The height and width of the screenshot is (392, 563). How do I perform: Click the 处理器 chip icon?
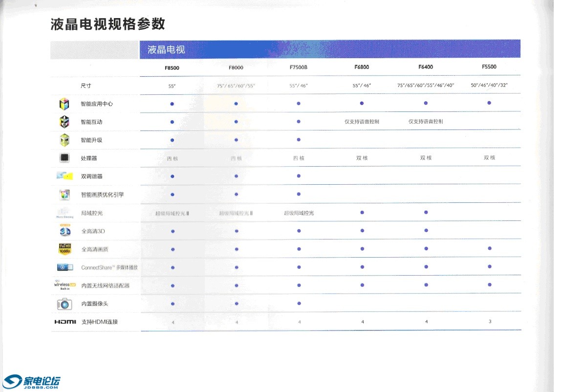[x=64, y=158]
